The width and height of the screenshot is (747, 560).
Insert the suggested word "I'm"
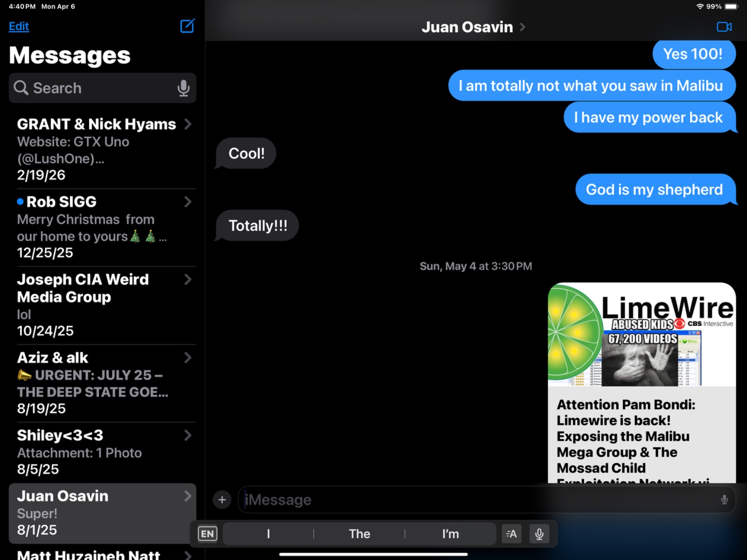450,534
